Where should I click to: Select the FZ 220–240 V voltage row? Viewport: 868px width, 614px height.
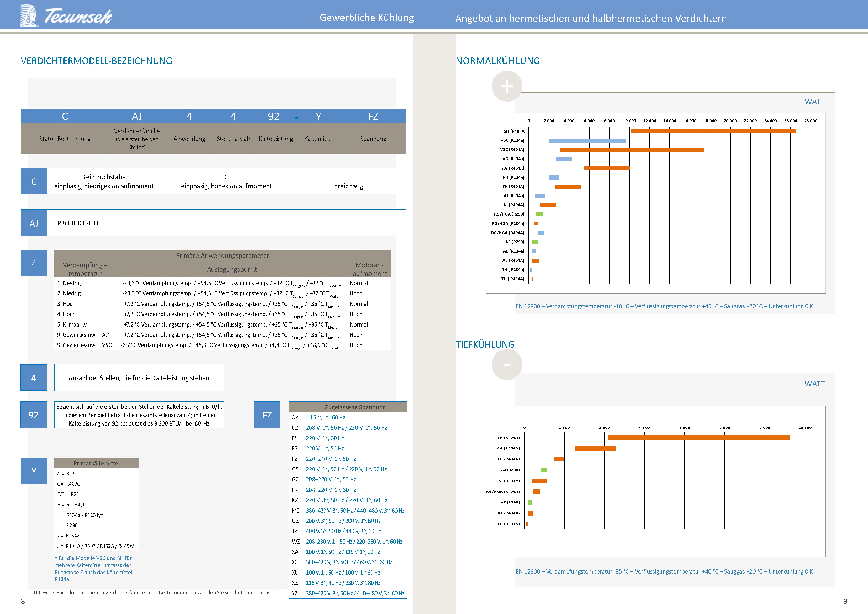330,459
